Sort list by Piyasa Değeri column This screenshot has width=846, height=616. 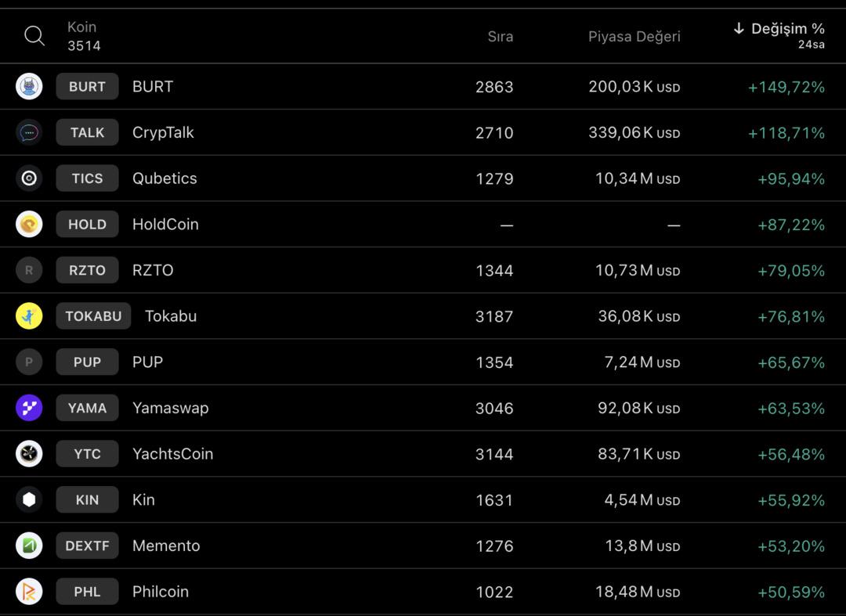pyautogui.click(x=634, y=37)
